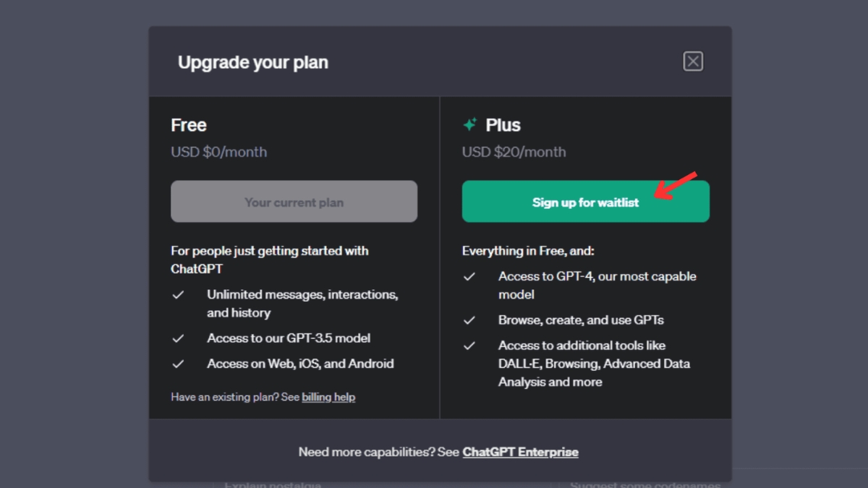868x488 pixels.
Task: Open the ChatGPT Enterprise link
Action: [520, 452]
